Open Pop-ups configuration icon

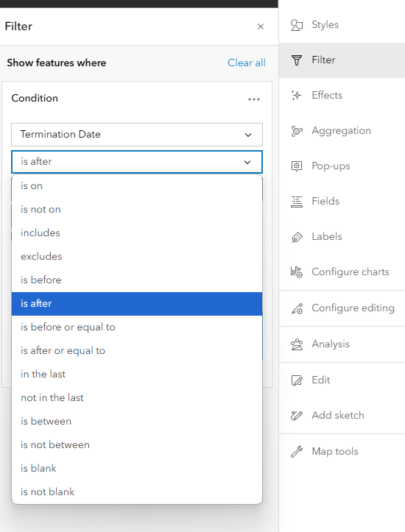point(296,166)
